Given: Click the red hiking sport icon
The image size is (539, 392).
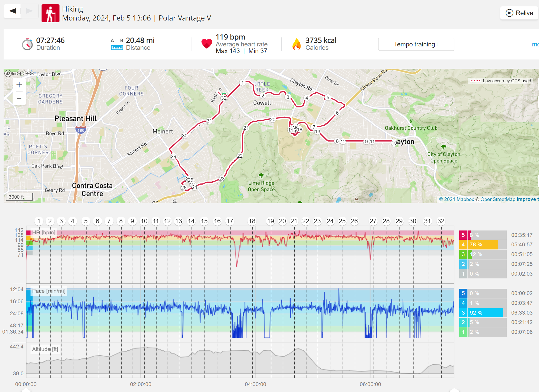Looking at the screenshot, I should pos(51,13).
